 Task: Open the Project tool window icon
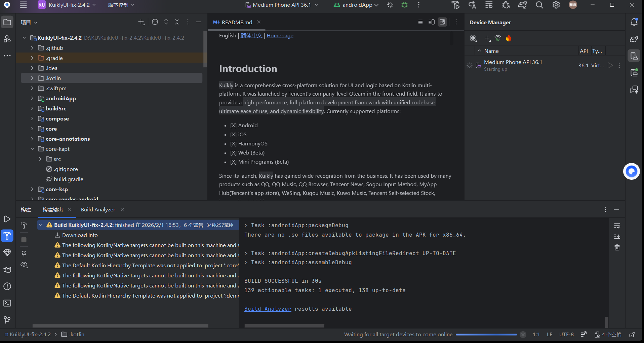click(x=7, y=22)
